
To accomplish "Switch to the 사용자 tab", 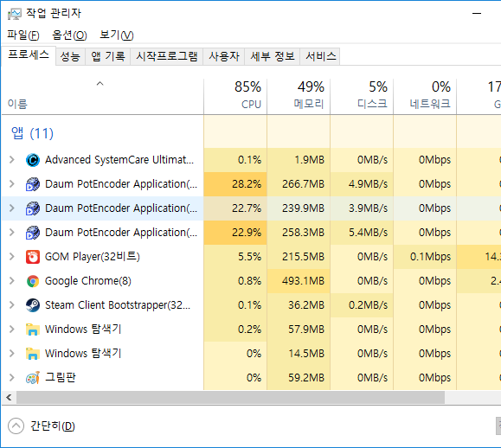I will click(223, 56).
